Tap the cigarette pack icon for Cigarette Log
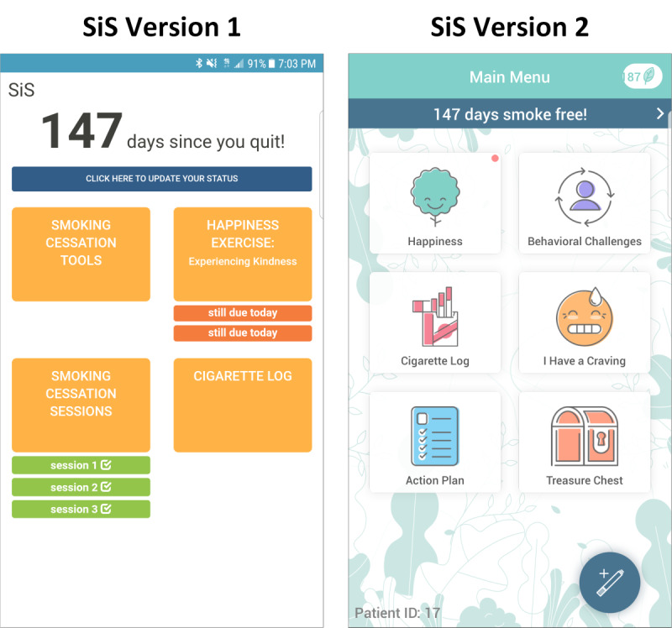Image resolution: width=672 pixels, height=628 pixels. [x=435, y=317]
